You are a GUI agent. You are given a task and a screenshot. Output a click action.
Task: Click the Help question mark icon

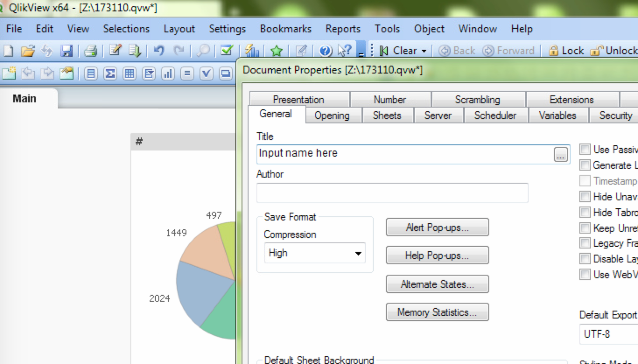326,51
